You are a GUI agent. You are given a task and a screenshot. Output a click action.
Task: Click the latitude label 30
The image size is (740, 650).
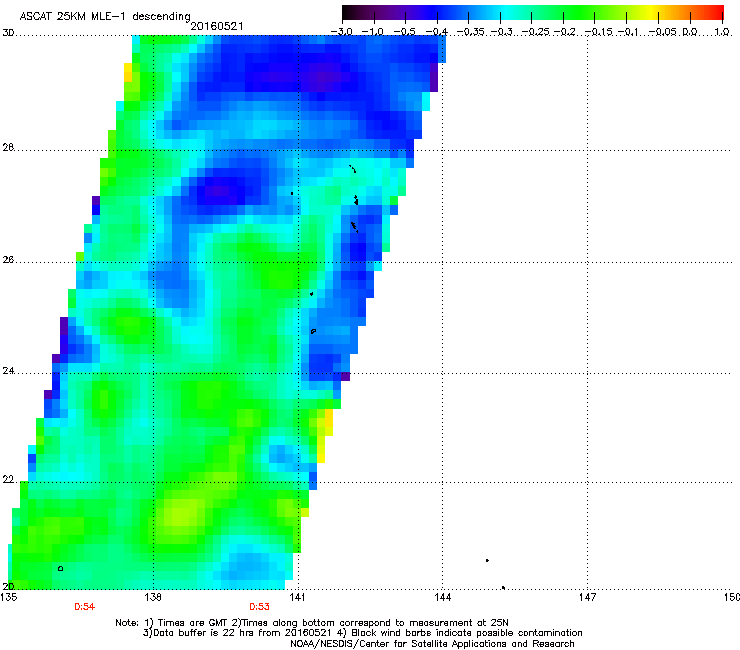point(8,33)
